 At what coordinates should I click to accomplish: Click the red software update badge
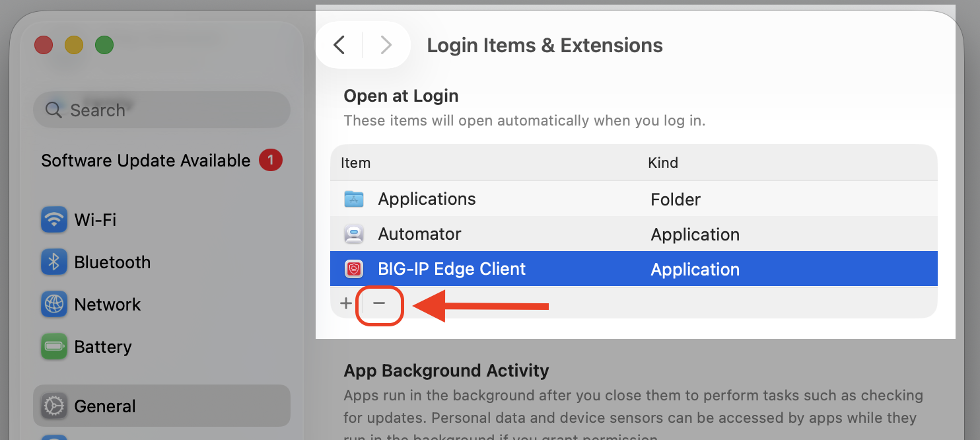tap(271, 160)
